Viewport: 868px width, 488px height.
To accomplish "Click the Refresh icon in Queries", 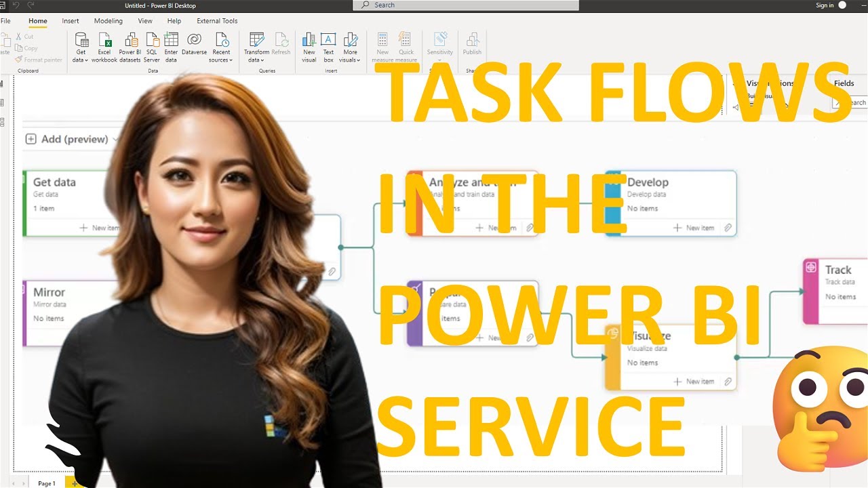I will [x=281, y=39].
